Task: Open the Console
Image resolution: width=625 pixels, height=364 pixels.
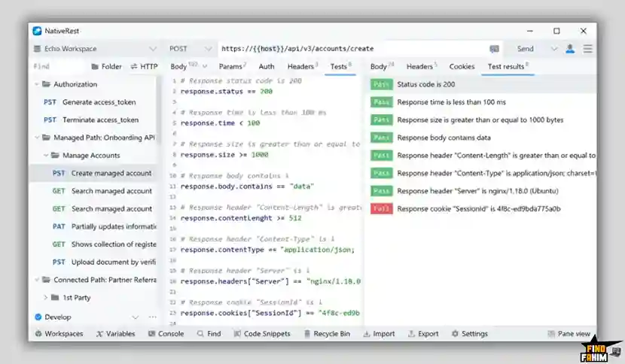Action: pos(166,334)
